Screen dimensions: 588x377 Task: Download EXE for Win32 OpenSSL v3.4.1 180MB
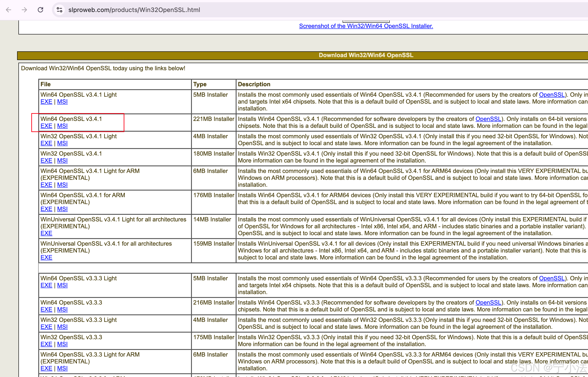[46, 160]
